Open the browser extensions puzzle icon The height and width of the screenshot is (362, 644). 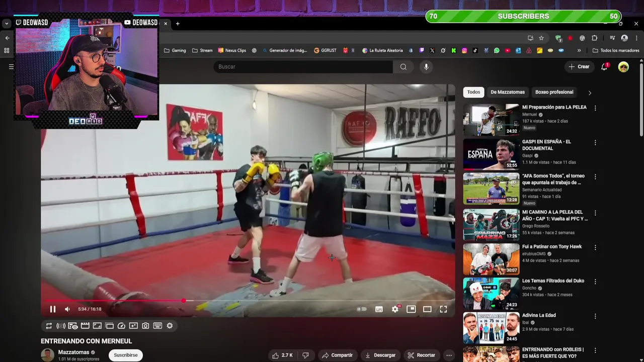click(x=594, y=38)
